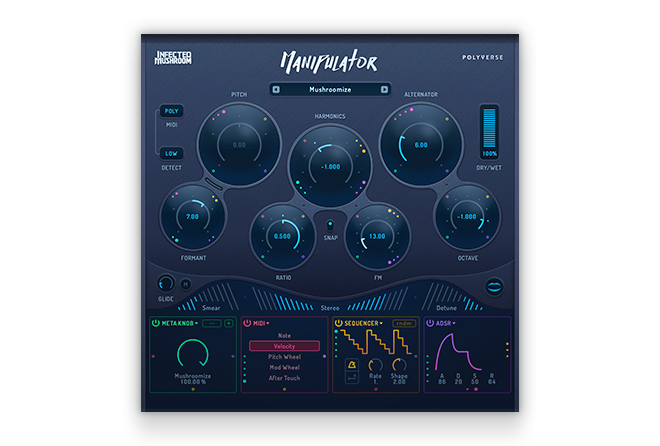Open the Sequencer module dropdown
The image size is (660, 446).
363,323
